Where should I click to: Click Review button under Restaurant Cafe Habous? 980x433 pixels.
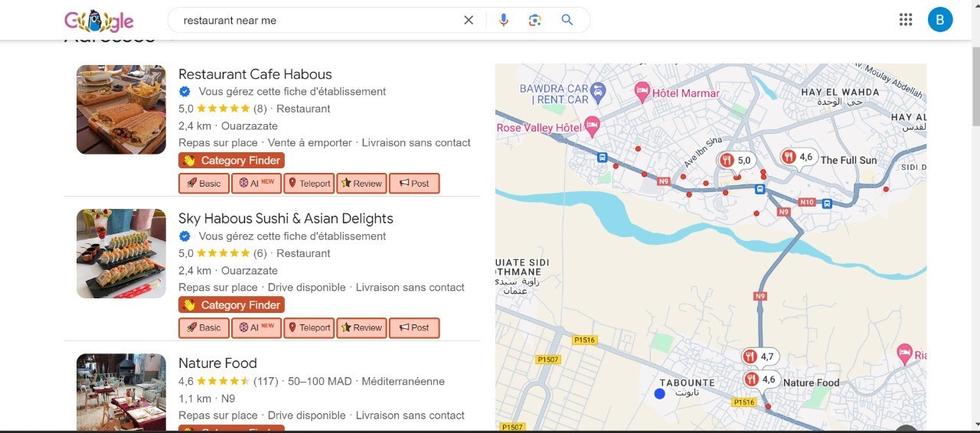click(361, 184)
